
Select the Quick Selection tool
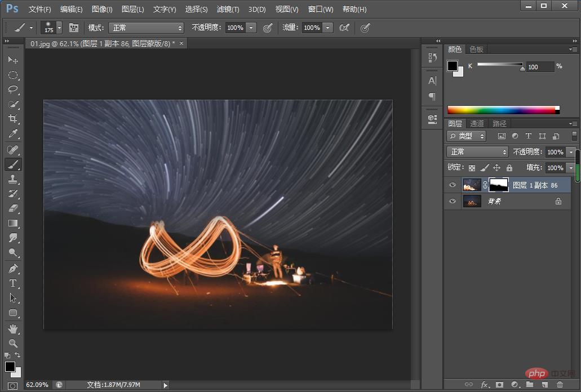(13, 104)
